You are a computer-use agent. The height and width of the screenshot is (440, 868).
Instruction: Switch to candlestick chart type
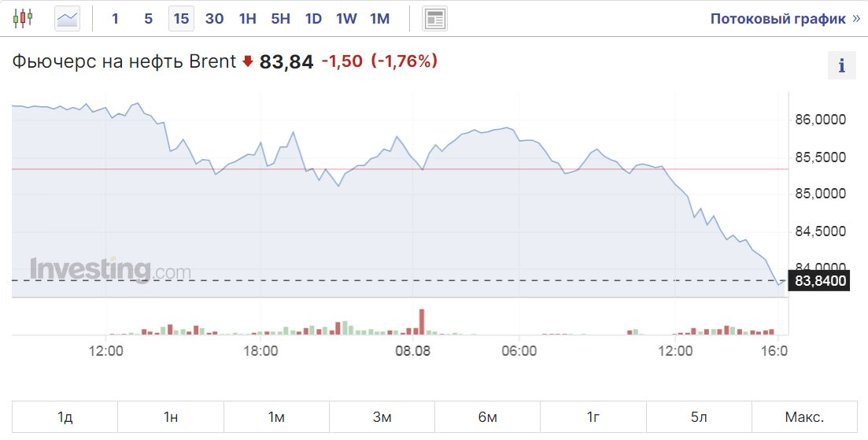23,19
